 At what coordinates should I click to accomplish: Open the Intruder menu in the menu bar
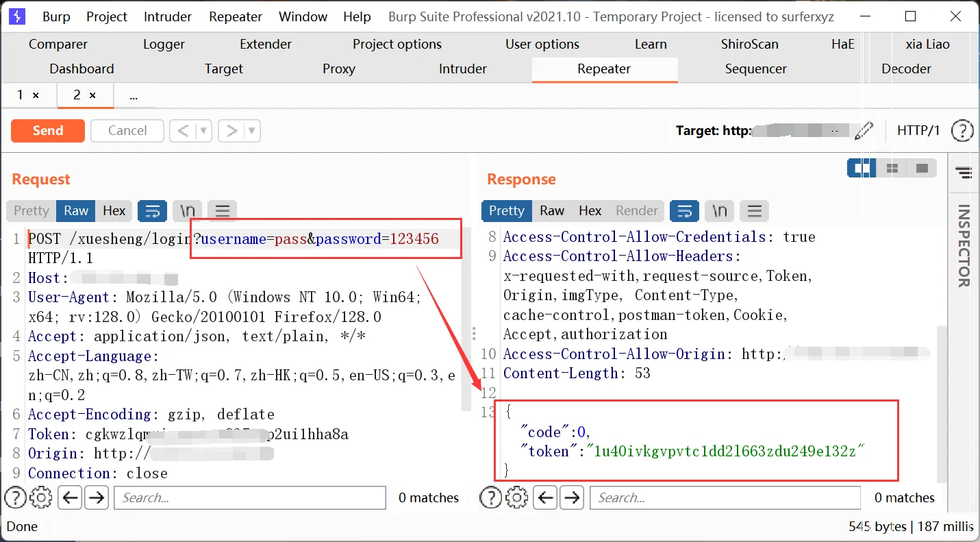click(167, 16)
